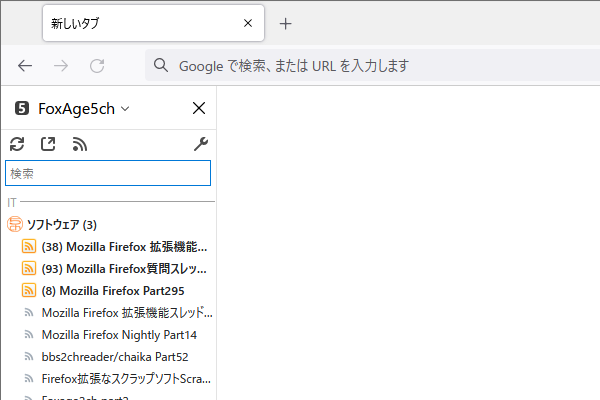Viewport: 600px width, 400px height.
Task: Open thread Firefox拡張なスクラップソフトScra
Action: pos(126,379)
